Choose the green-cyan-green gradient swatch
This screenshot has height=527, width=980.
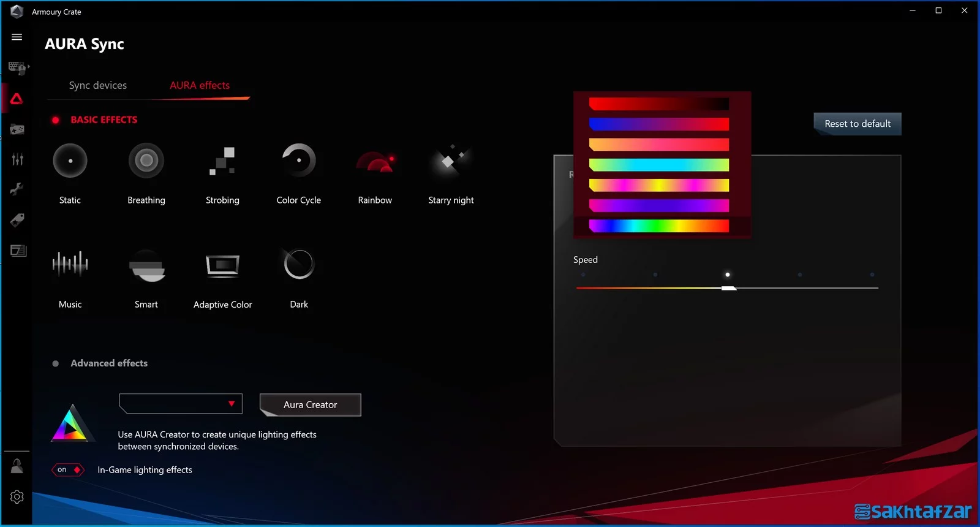tap(659, 165)
